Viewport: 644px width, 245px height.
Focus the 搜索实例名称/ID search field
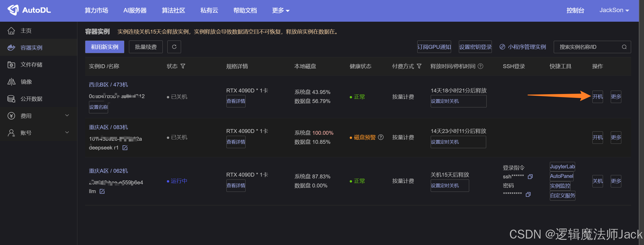pyautogui.click(x=588, y=47)
